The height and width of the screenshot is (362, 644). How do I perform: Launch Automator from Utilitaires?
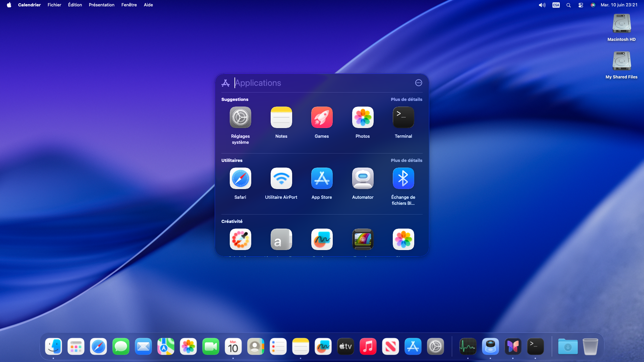(x=363, y=179)
